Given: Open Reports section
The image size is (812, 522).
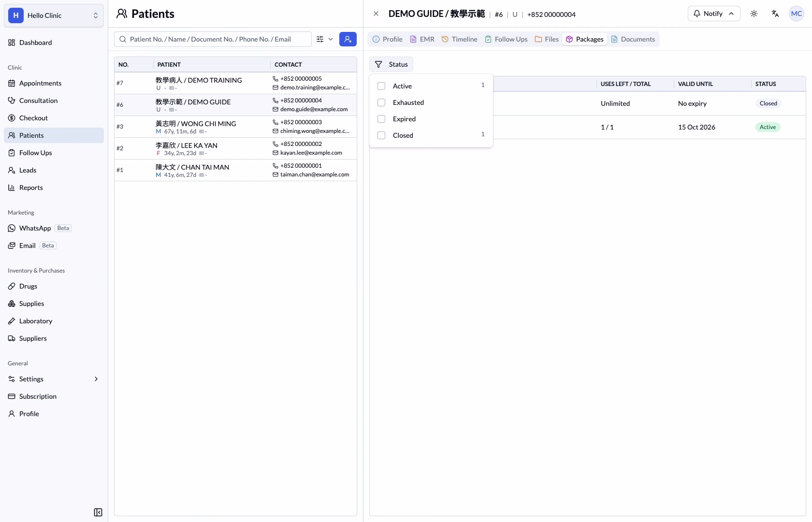Looking at the screenshot, I should click(x=54, y=188).
